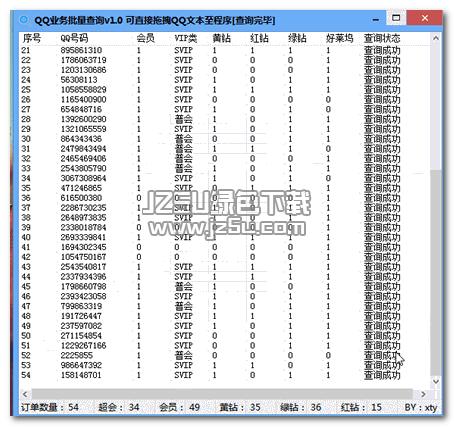Select row with QQ number 191726447
This screenshot has width=454, height=427.
click(211, 316)
